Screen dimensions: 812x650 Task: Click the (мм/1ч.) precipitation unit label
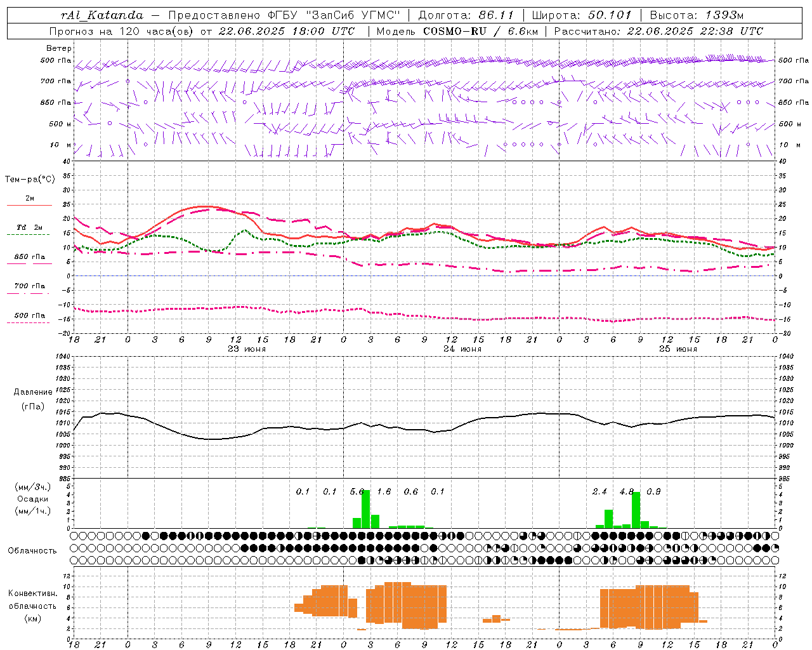32,510
